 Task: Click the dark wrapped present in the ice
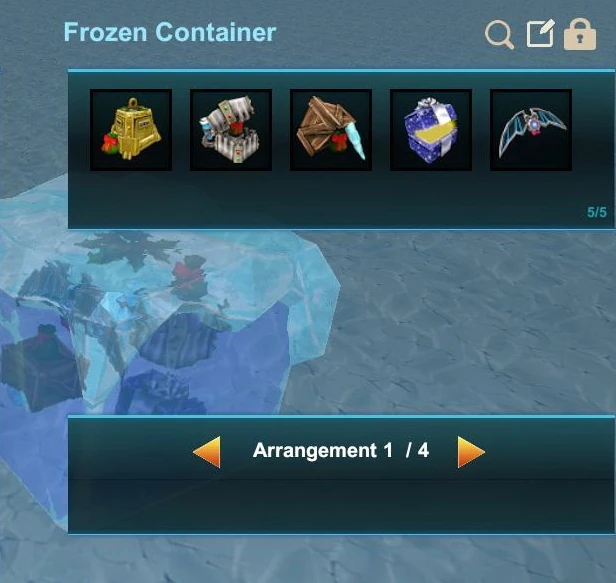click(41, 367)
